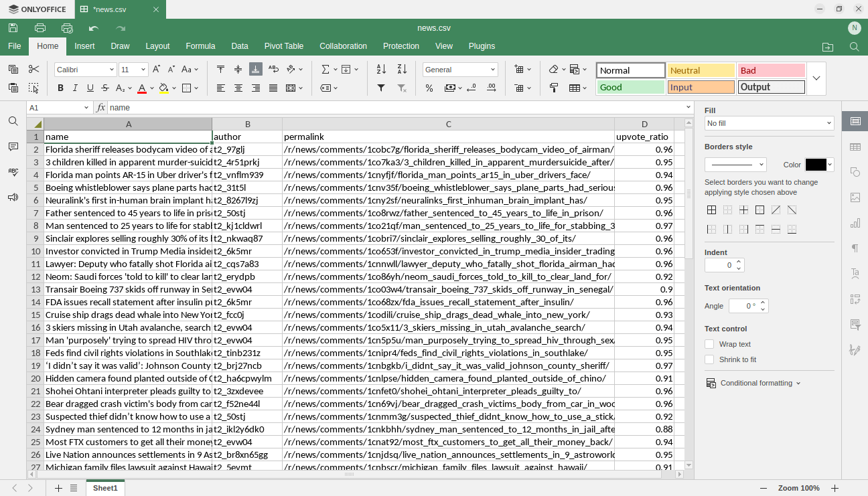This screenshot has width=868, height=496.
Task: Switch to the Plugins tab
Action: coord(482,46)
